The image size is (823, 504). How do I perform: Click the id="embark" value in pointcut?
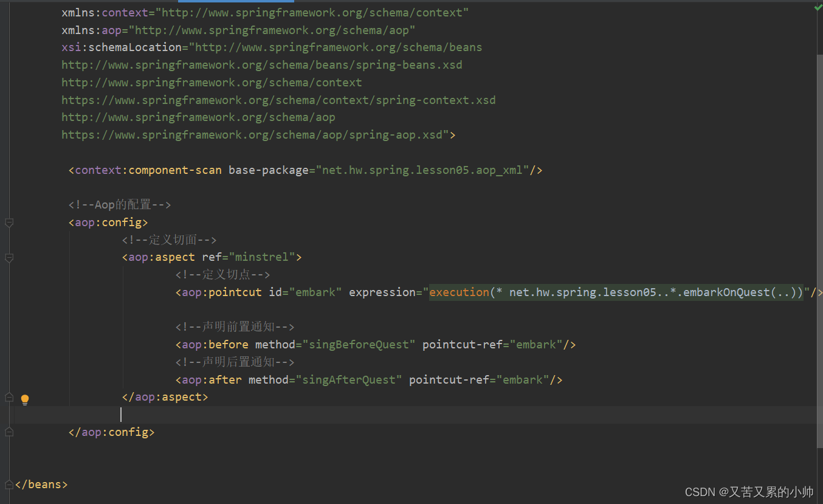coord(315,292)
